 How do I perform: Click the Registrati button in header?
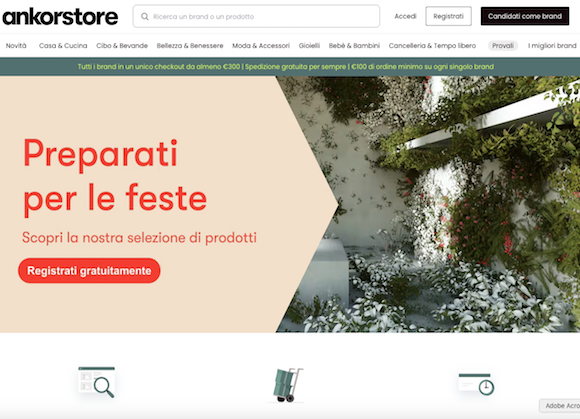click(x=448, y=16)
